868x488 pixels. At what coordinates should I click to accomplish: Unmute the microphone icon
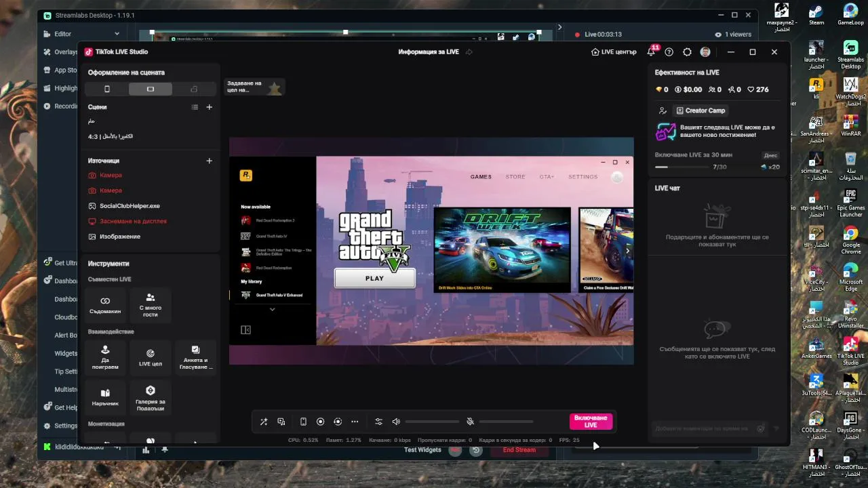pyautogui.click(x=470, y=422)
